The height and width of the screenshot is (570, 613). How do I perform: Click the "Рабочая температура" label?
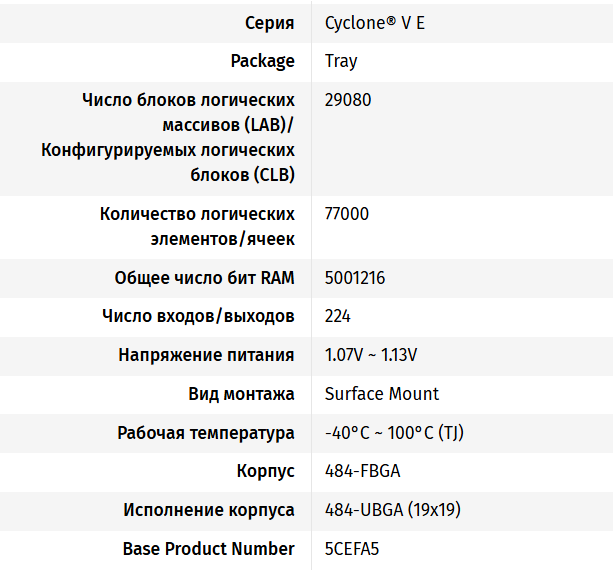click(x=206, y=433)
